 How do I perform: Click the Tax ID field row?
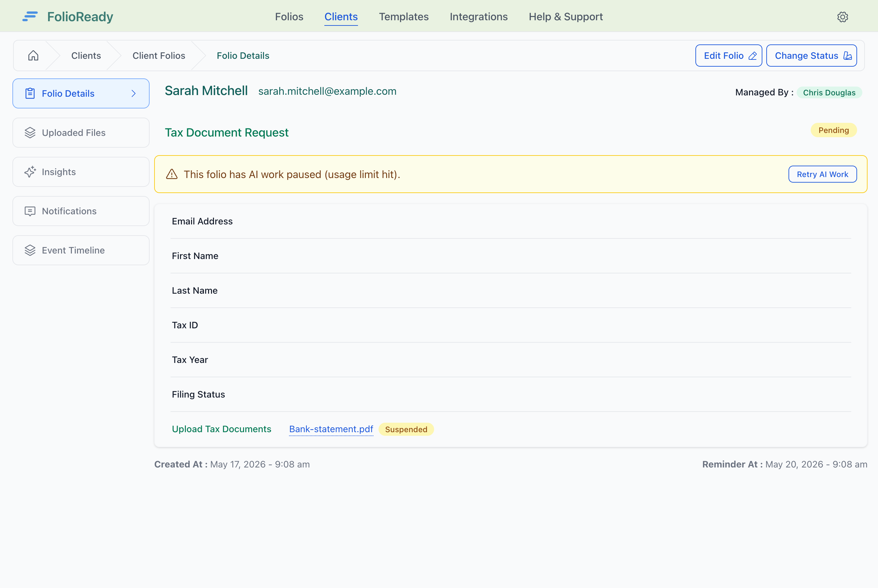point(511,325)
